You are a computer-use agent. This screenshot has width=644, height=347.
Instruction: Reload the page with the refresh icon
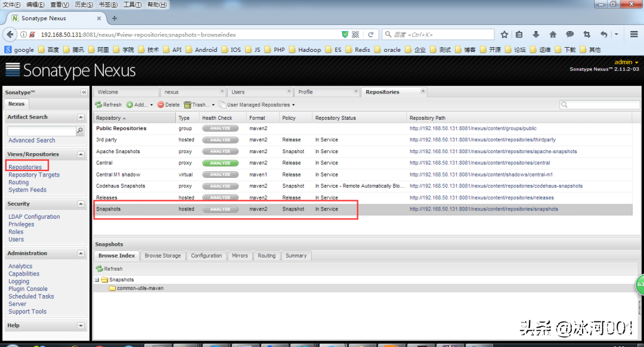click(x=370, y=35)
